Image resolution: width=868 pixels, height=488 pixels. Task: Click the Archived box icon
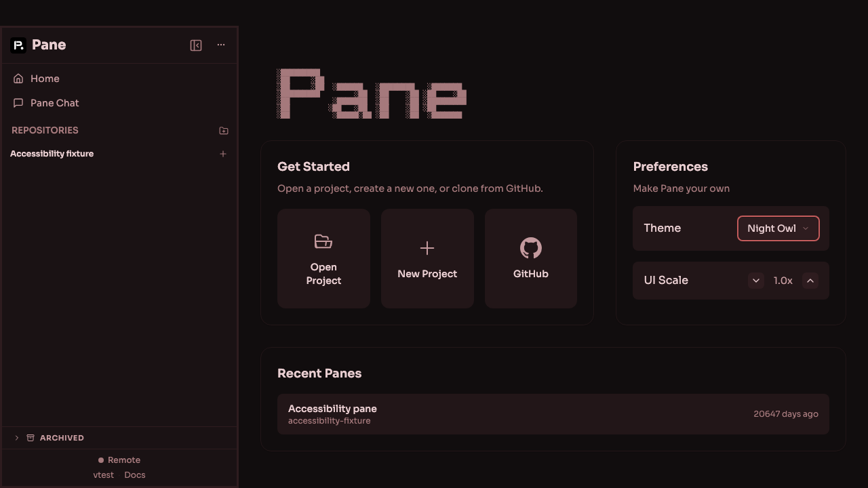click(x=31, y=438)
